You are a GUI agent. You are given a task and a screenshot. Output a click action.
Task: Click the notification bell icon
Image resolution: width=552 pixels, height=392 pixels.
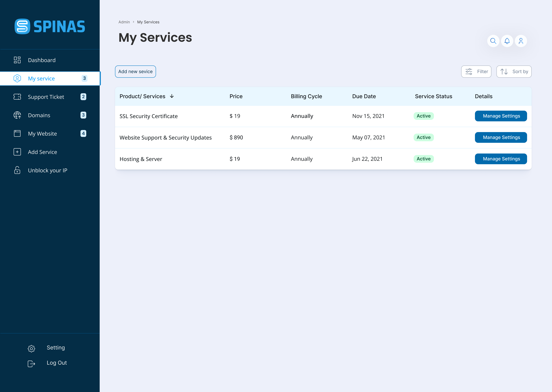coord(507,41)
